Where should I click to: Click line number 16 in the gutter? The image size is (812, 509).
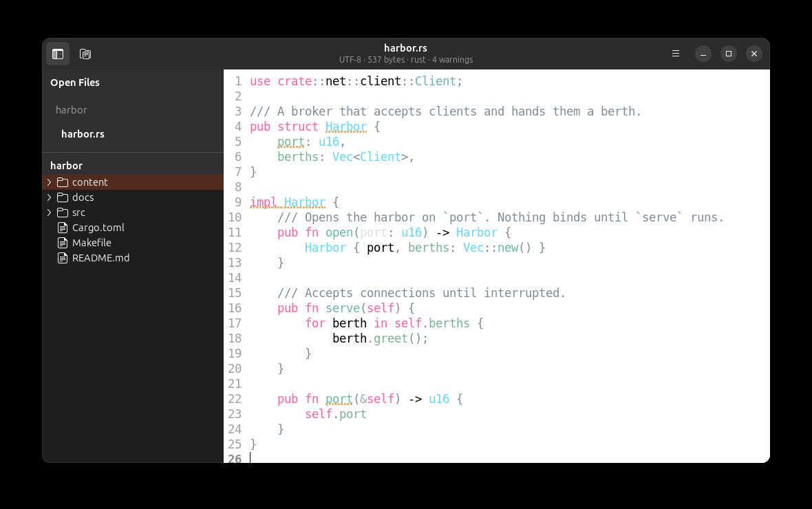[x=235, y=309]
